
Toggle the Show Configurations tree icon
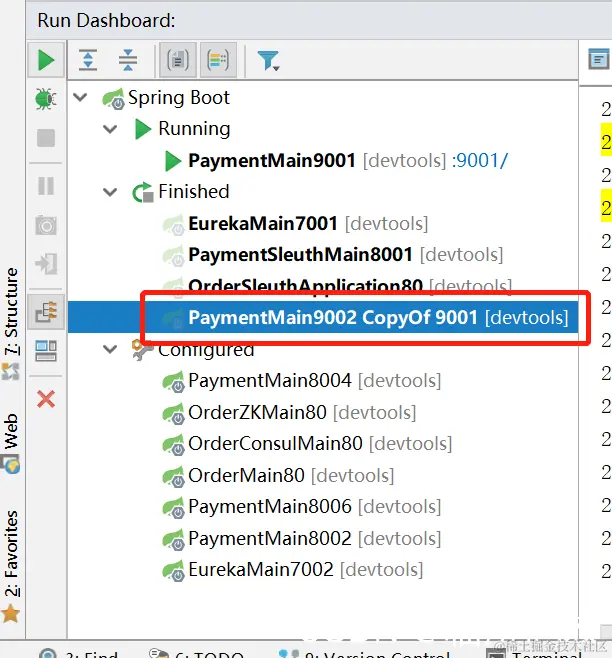[46, 312]
